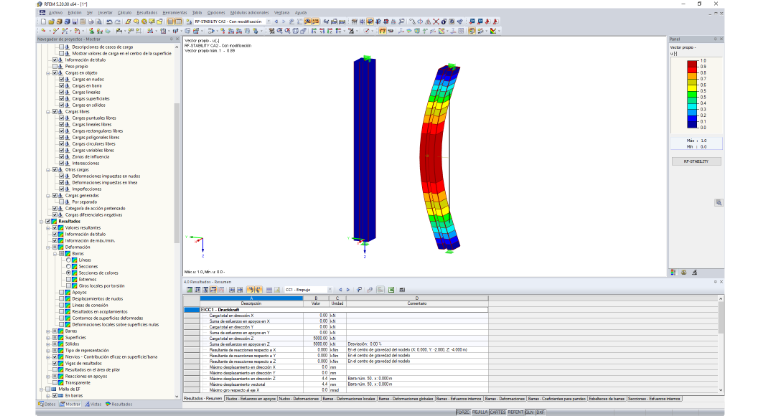Screen dimensions: 760x416
Task: Toggle the CARTES status bar button
Action: [497, 412]
